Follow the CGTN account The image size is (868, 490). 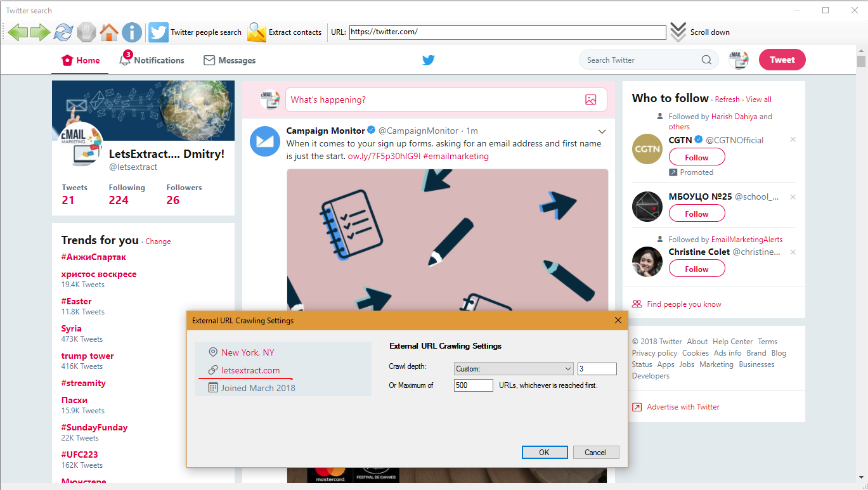tap(696, 157)
